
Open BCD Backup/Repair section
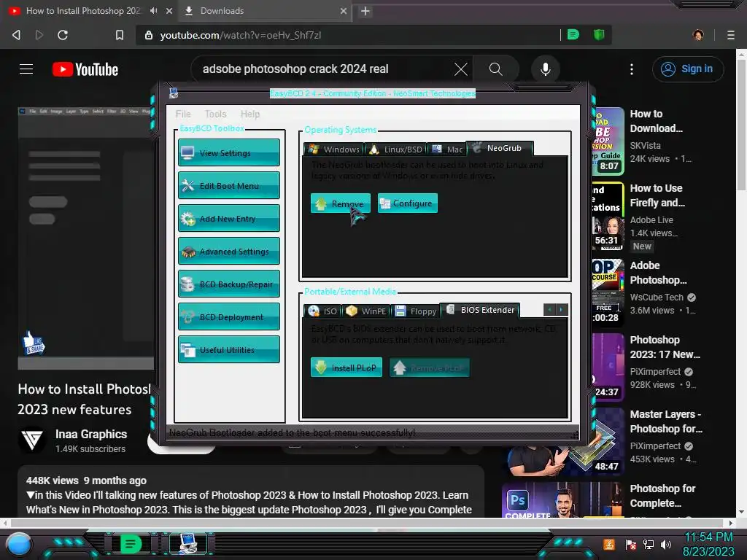228,284
